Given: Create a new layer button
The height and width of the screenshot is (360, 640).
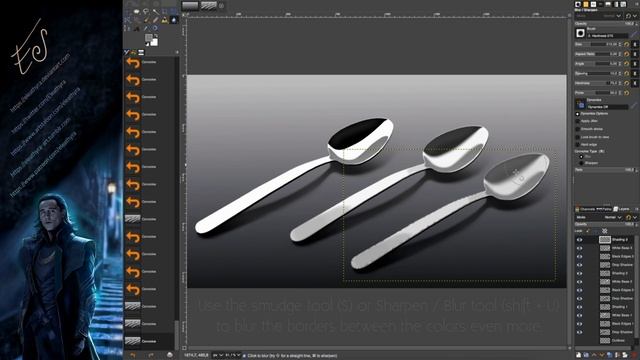Looking at the screenshot, I should coord(578,355).
